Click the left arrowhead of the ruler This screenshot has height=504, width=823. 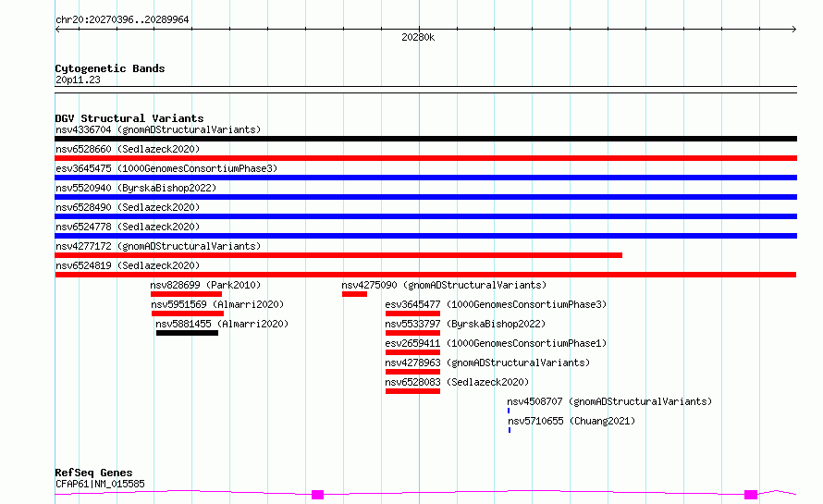pyautogui.click(x=57, y=30)
